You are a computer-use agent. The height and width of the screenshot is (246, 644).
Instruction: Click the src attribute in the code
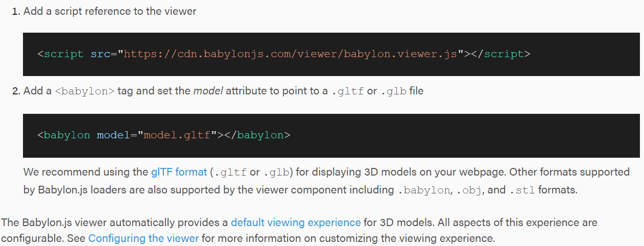pos(101,54)
